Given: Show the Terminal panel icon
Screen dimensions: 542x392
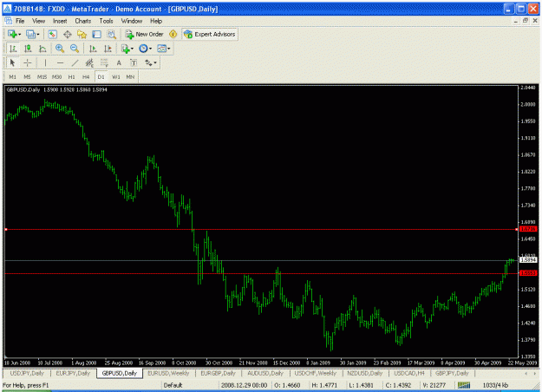Looking at the screenshot, I should click(x=96, y=34).
